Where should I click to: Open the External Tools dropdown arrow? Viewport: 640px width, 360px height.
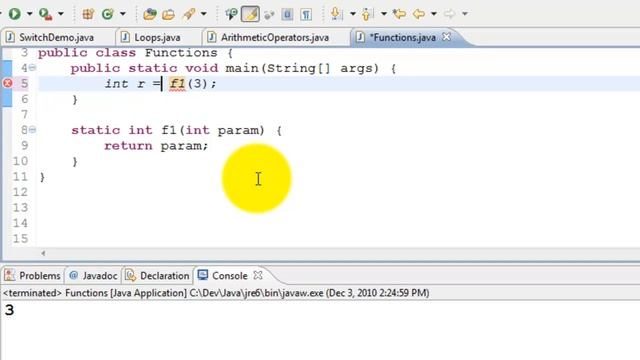click(61, 14)
